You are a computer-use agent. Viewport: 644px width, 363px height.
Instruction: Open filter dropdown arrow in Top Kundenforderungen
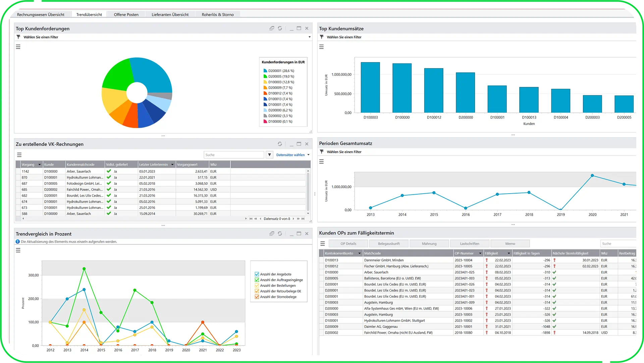309,37
